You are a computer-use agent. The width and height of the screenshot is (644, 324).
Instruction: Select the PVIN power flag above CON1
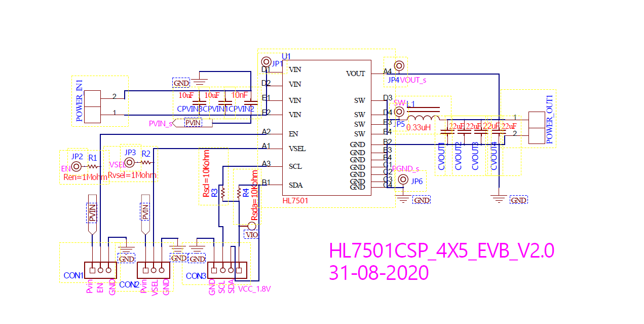92,214
